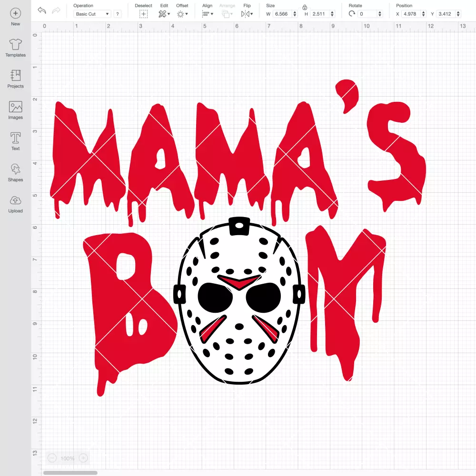
Task: Open the Edit tool dropdown
Action: [x=164, y=14]
